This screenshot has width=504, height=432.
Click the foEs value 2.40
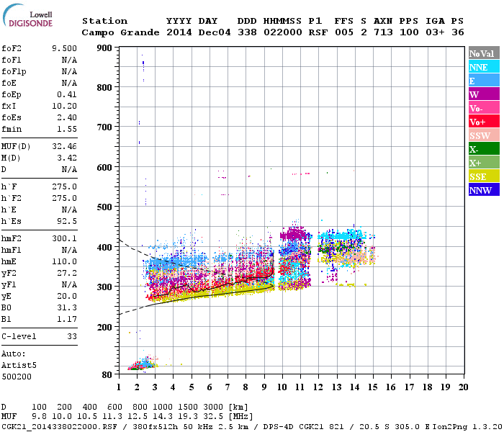67,117
